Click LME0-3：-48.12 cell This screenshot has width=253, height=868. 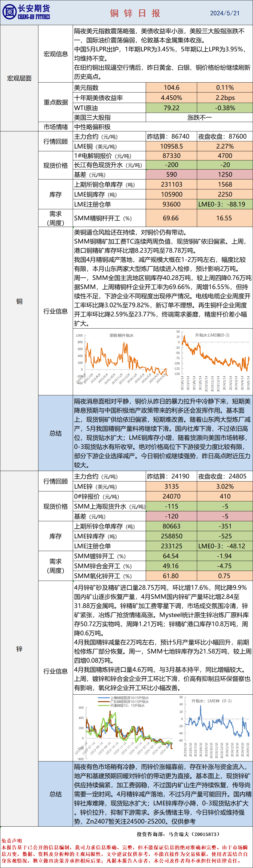225,546
